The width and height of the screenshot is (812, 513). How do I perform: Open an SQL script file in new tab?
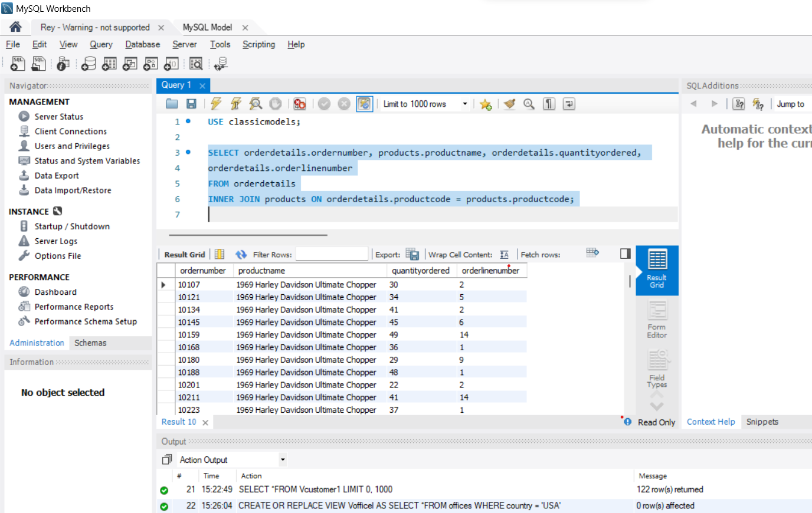39,64
